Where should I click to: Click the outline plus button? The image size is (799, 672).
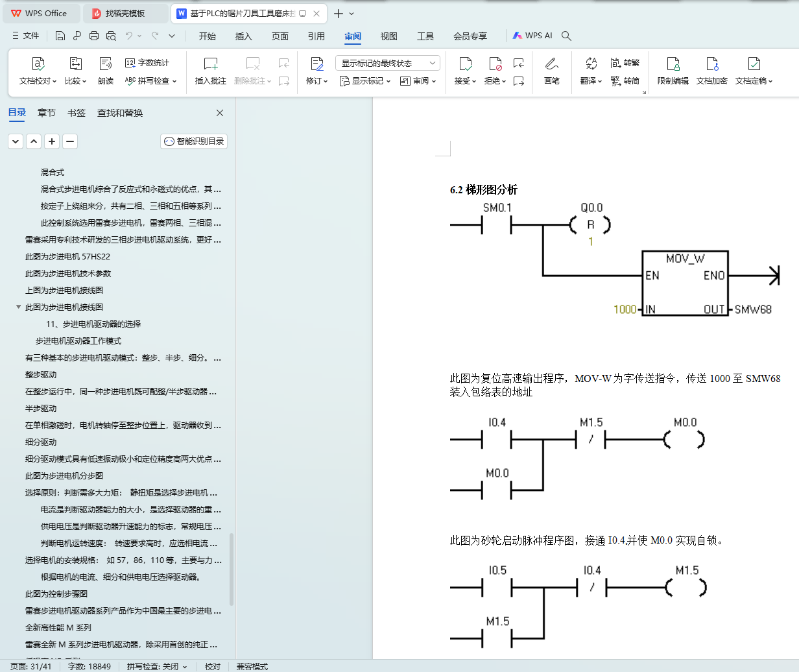pyautogui.click(x=52, y=141)
